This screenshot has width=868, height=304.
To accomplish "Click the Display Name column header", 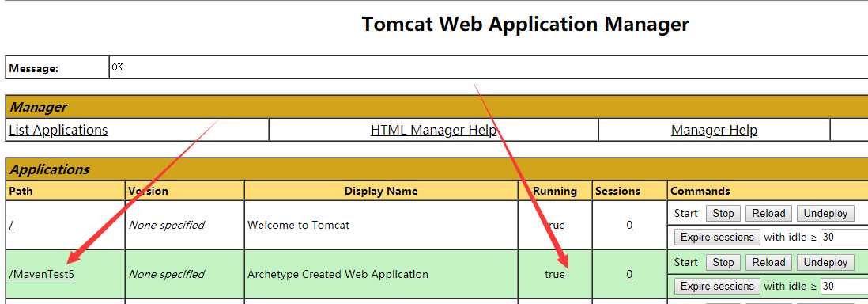I will click(381, 191).
